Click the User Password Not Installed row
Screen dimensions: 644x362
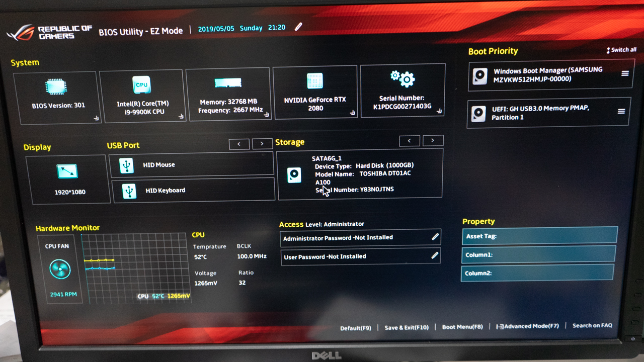361,256
